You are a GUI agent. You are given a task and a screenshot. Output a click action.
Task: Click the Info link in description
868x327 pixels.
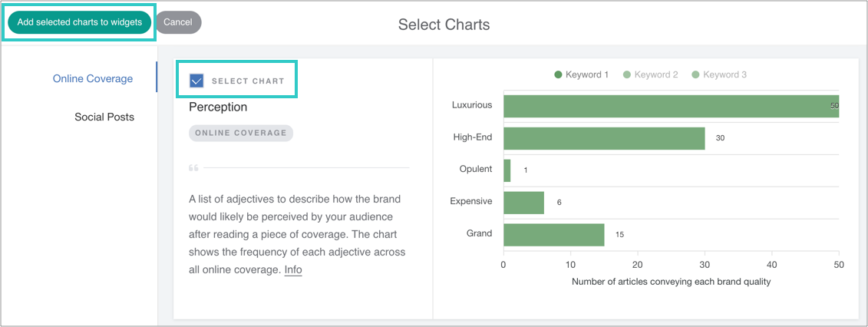point(293,269)
